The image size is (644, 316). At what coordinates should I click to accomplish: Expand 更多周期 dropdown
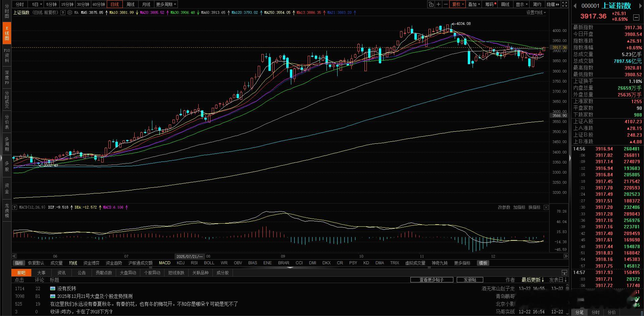pyautogui.click(x=166, y=4)
